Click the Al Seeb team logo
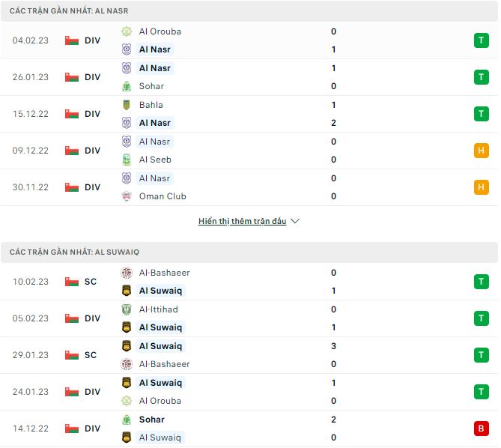Screen dimensions: 501x448 [x=127, y=160]
